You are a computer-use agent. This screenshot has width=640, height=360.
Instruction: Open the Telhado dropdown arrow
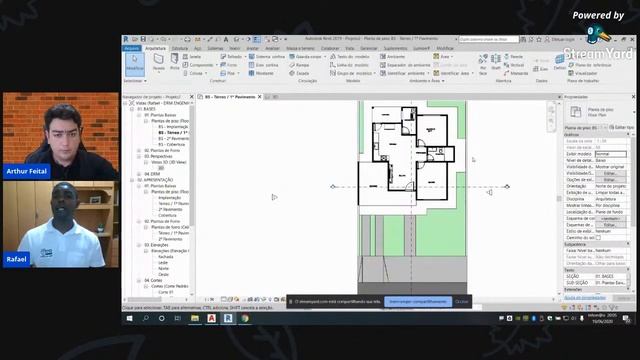pyautogui.click(x=245, y=57)
